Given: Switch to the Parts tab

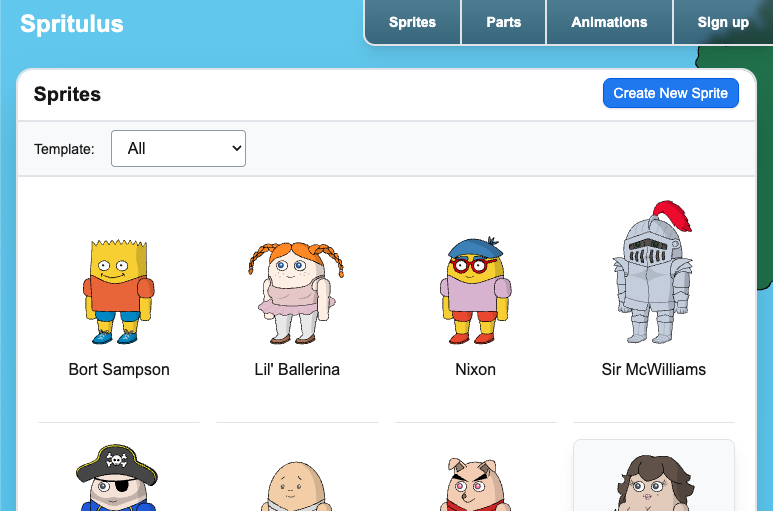Looking at the screenshot, I should tap(503, 22).
